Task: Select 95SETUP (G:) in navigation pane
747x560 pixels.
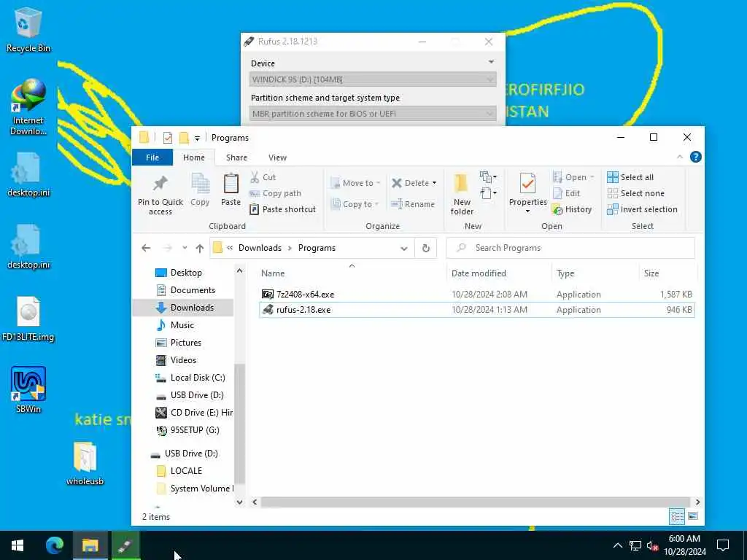Action: click(x=187, y=430)
